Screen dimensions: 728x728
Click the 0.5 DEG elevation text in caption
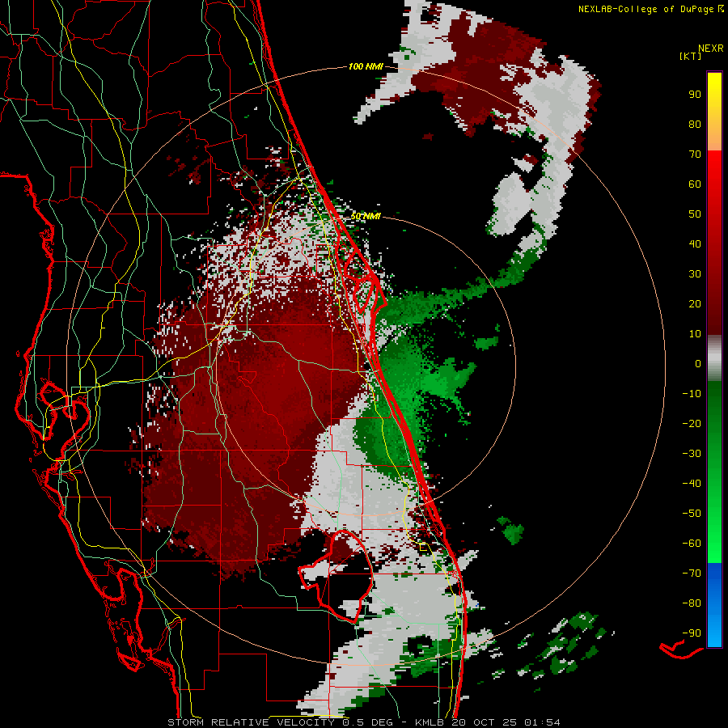pyautogui.click(x=368, y=722)
